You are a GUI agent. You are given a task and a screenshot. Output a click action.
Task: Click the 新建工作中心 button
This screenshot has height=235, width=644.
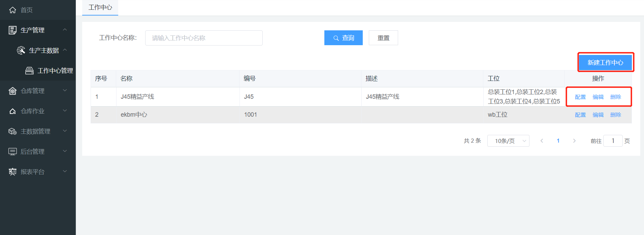(x=605, y=63)
